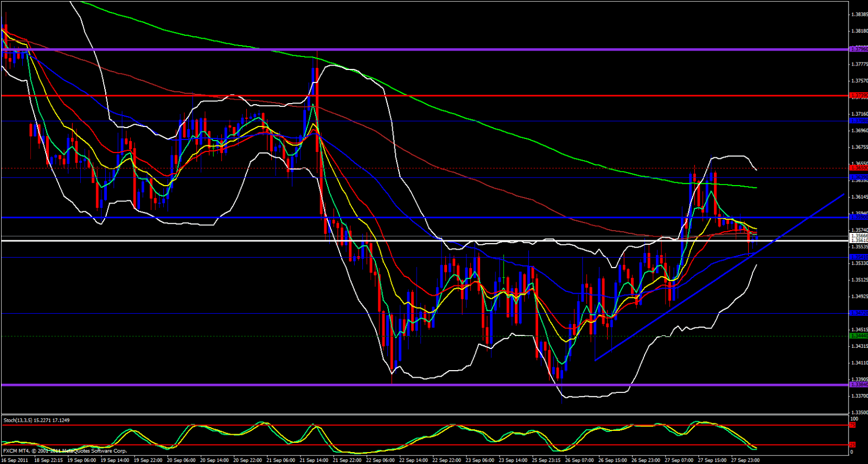Click the green 1.34440 price level tag

(859, 336)
